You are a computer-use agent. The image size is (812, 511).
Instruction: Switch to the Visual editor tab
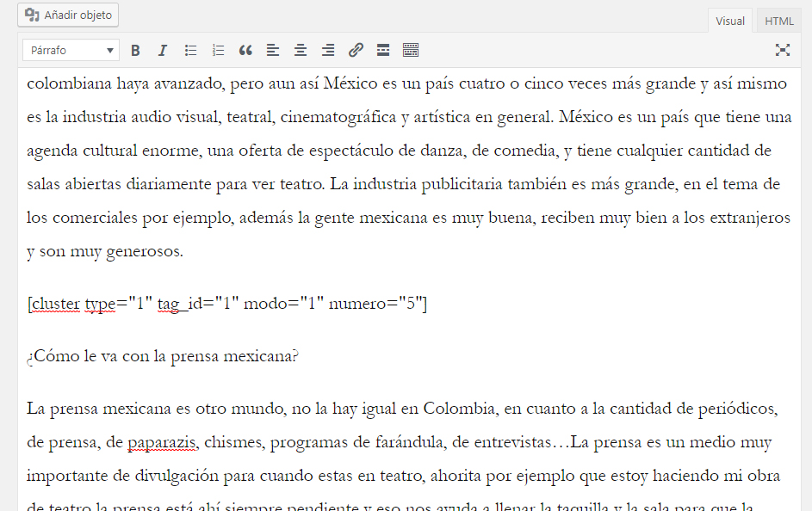[730, 22]
